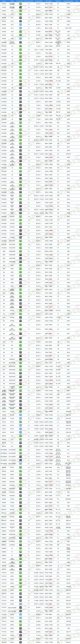
Task: Click fuel icon in Kia Rio D3FA row
Action: [x=20, y=352]
